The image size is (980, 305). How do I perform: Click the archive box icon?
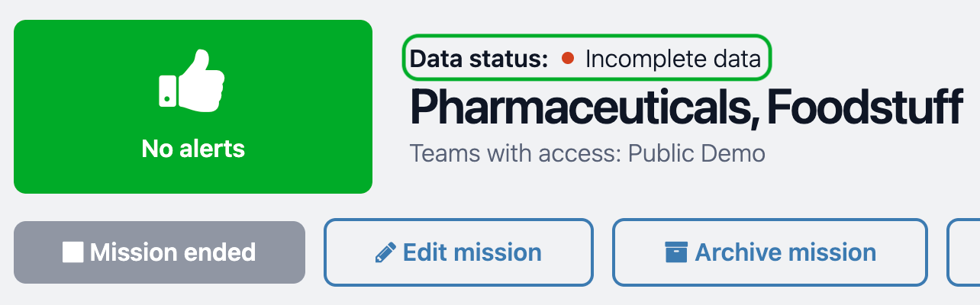click(675, 252)
